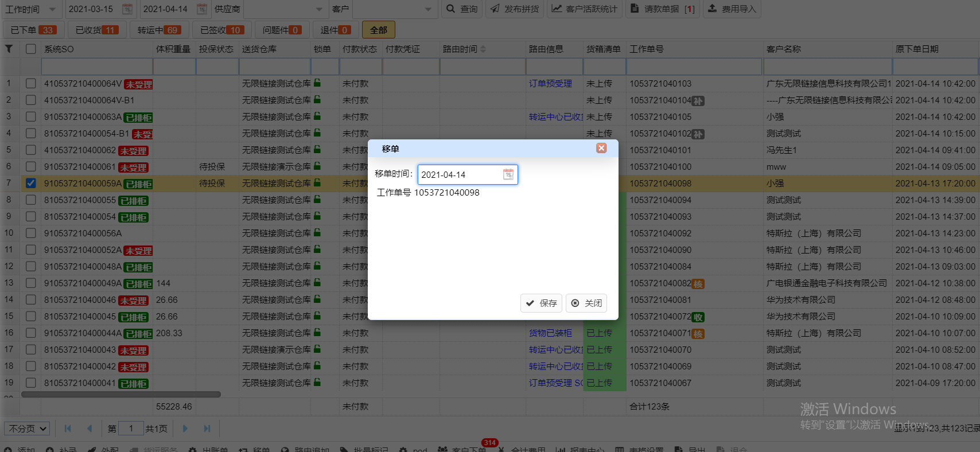
Task: Click 关闭 button in 移单 dialog
Action: (586, 303)
